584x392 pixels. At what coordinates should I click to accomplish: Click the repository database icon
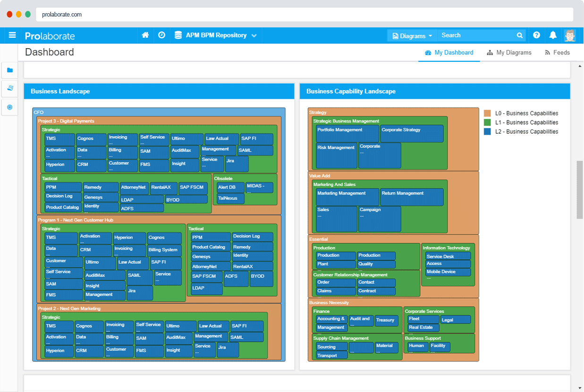178,35
